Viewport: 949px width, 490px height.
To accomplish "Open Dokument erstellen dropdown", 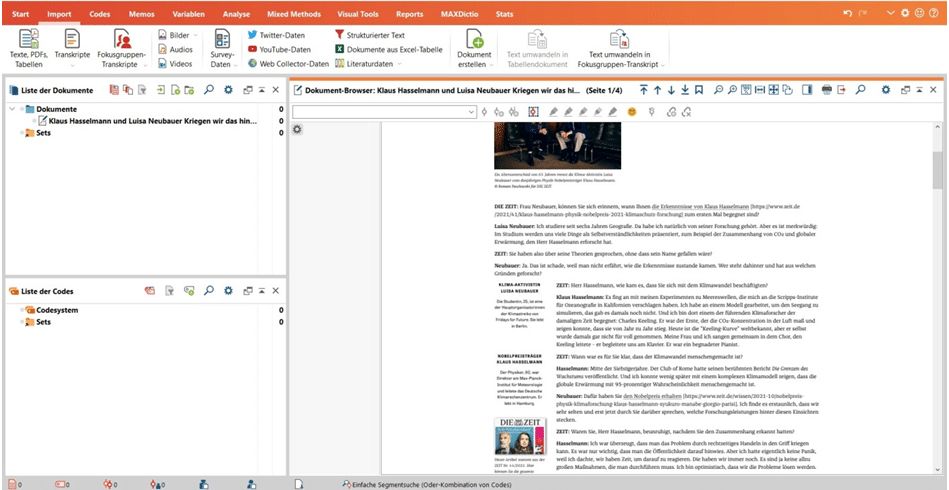I will pos(474,48).
